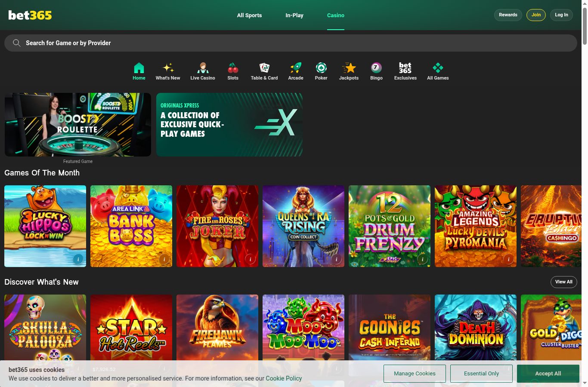Click the Join button
The width and height of the screenshot is (588, 387).
536,15
